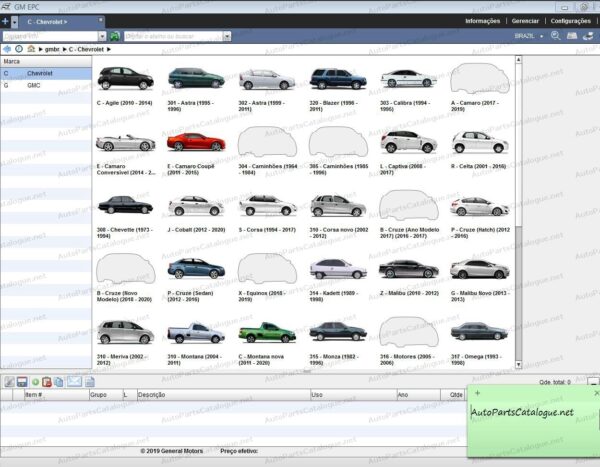Click the envelope email icon
600x467 pixels.
74,381
